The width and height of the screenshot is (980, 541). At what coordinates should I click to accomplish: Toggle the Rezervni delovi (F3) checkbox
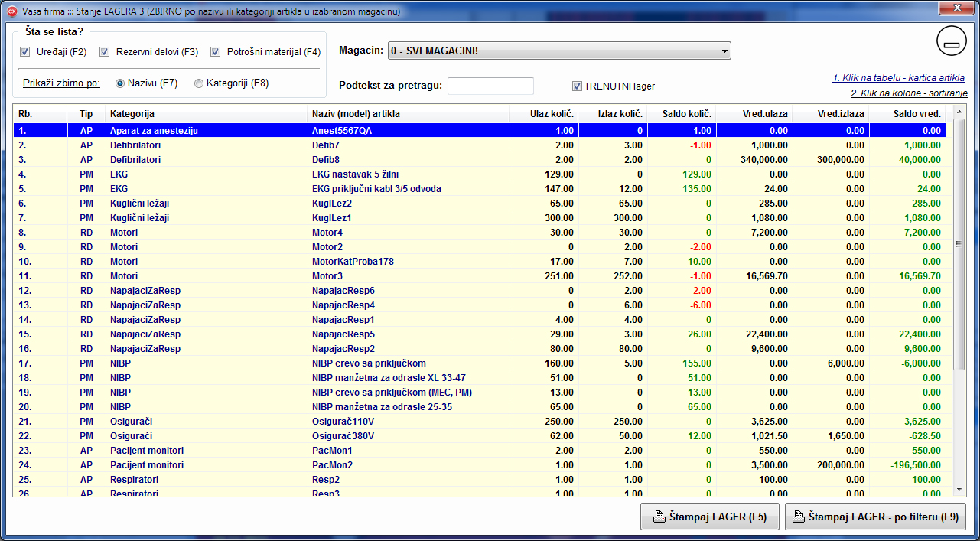(105, 52)
